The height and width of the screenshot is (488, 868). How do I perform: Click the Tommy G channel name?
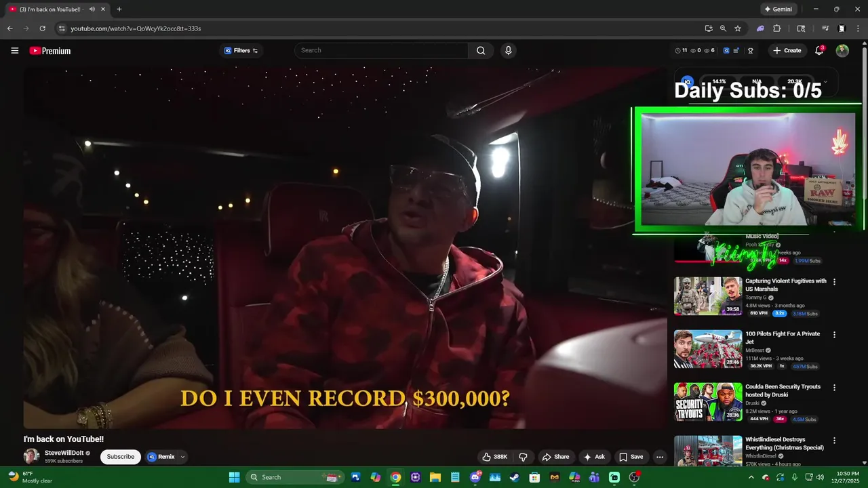[756, 298]
